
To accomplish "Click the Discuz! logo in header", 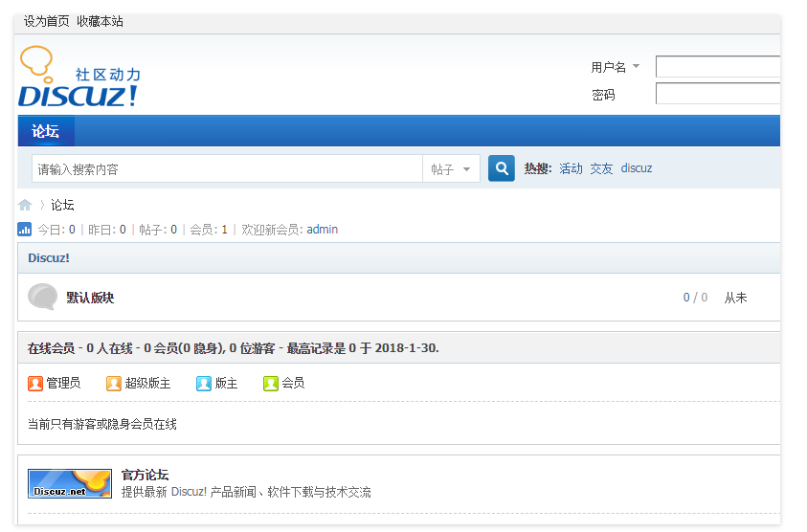I will [78, 78].
